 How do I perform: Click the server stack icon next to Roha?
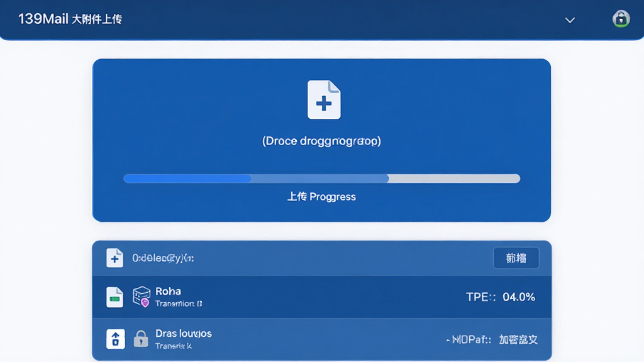[x=142, y=297]
